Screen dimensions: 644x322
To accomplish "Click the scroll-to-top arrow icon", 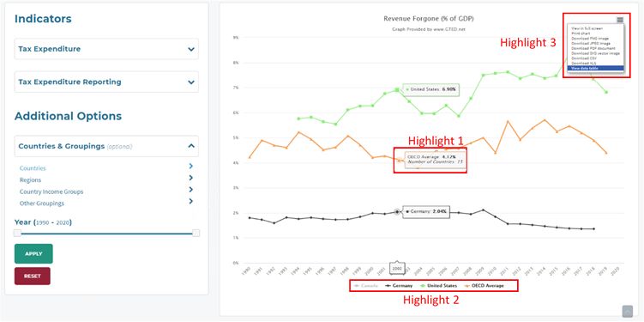I will tap(627, 312).
